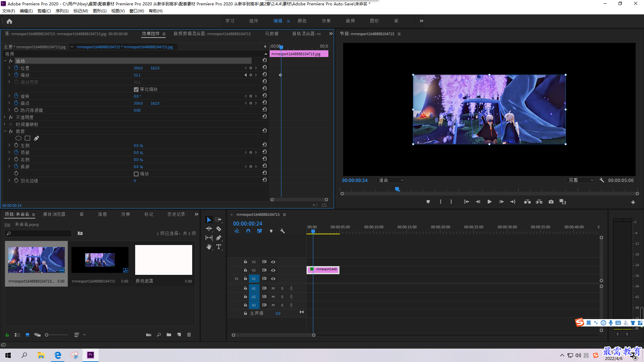Click the Add Marker button in Program monitor
644x362 pixels.
428,202
